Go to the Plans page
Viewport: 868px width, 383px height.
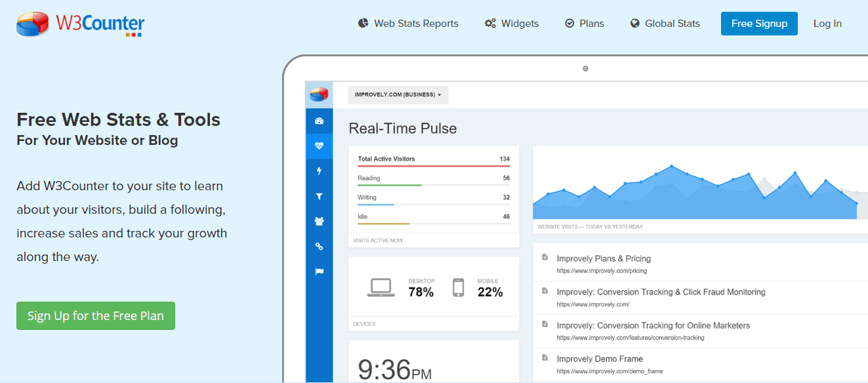584,24
